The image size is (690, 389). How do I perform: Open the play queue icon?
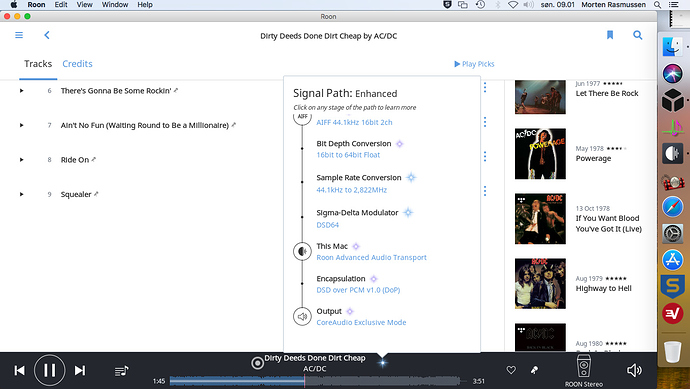tap(121, 371)
